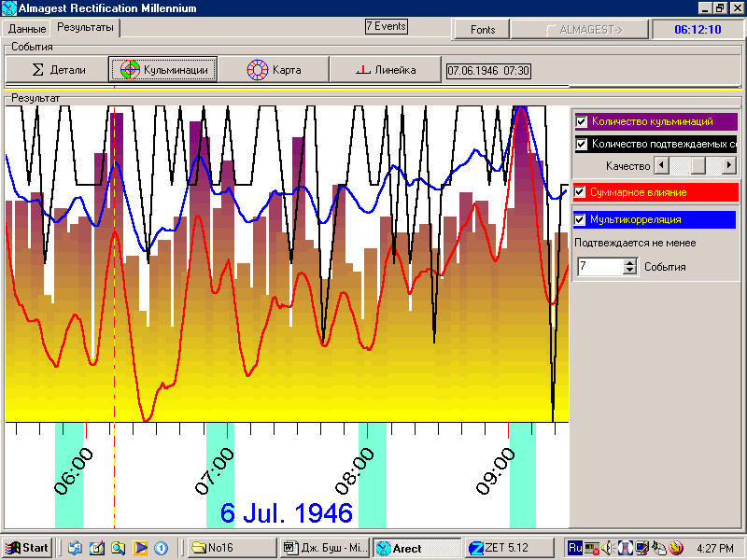Click the Качество label
747x560 pixels.
tap(627, 166)
